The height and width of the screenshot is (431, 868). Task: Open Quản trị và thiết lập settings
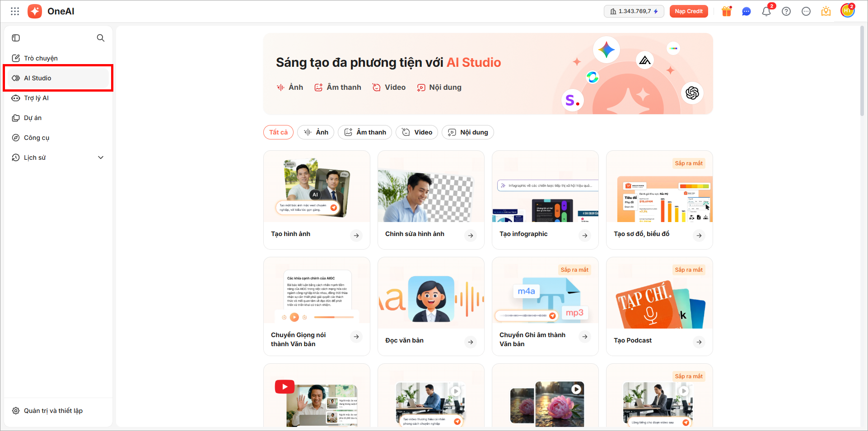[x=58, y=411]
